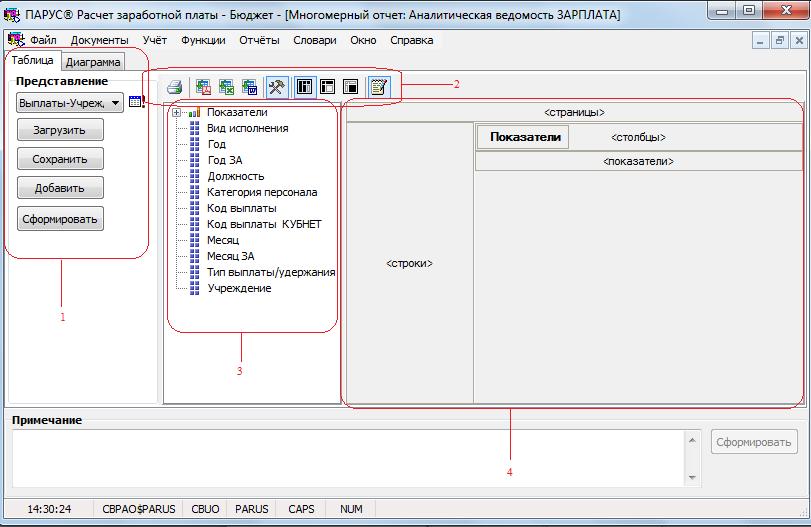This screenshot has width=811, height=527.
Task: Open the Учёт menu
Action: click(155, 40)
